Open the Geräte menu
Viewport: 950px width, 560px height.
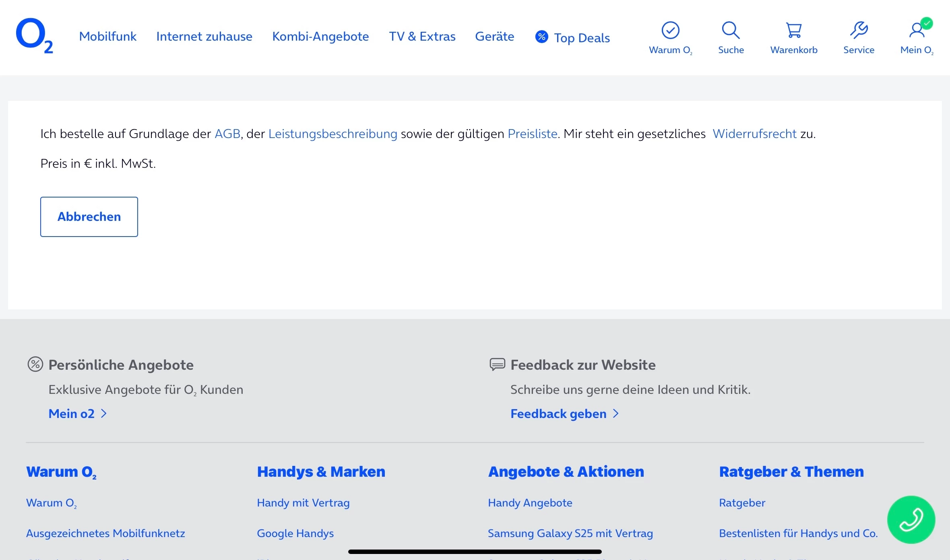(494, 37)
